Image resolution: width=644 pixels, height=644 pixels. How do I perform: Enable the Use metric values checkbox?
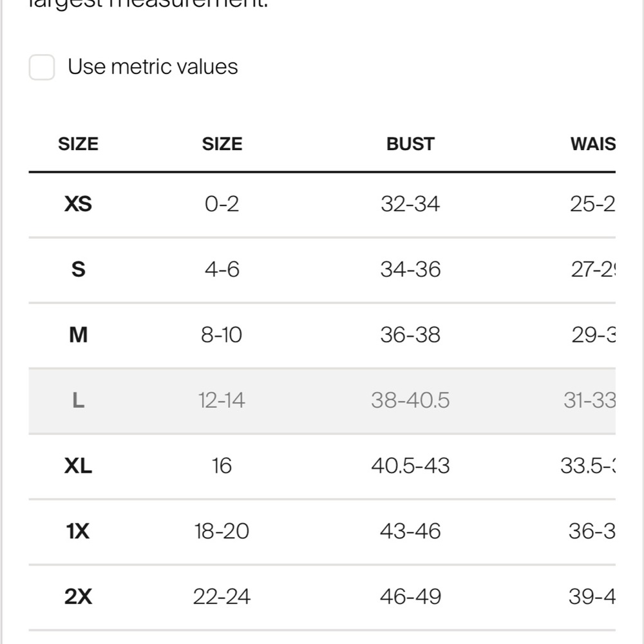[x=42, y=67]
